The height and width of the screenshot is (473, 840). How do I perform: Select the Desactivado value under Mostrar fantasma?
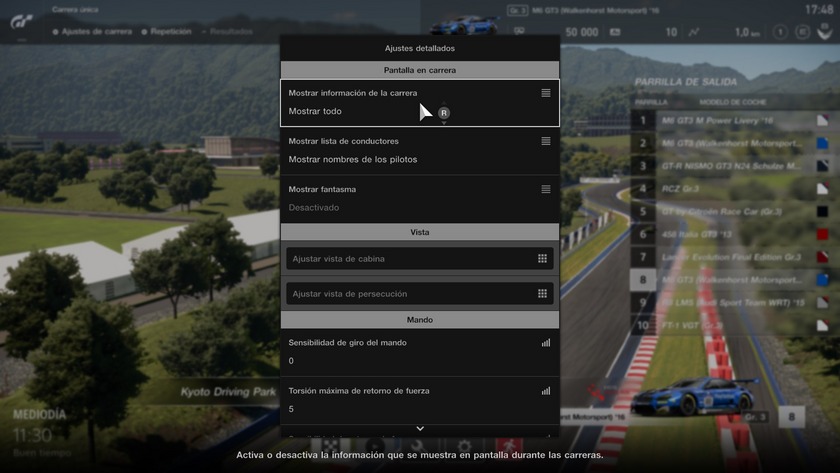coord(313,208)
